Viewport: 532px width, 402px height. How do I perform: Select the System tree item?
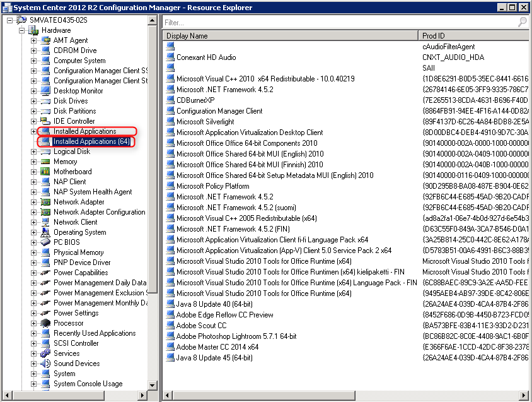point(64,374)
